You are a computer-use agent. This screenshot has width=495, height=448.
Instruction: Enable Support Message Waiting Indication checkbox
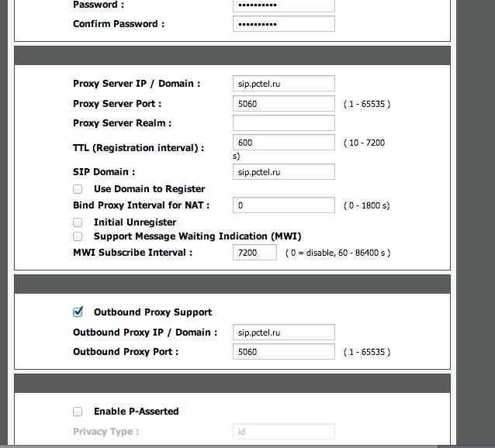point(78,236)
